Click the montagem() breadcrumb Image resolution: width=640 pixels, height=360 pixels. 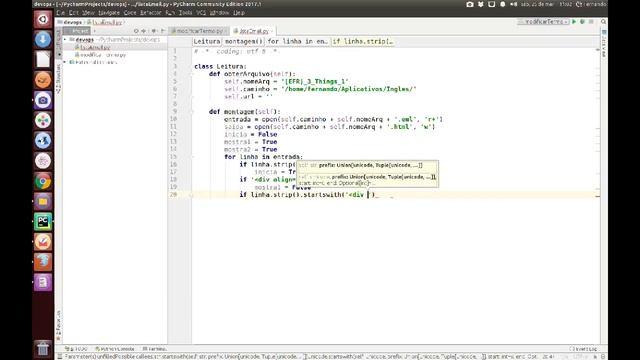244,41
